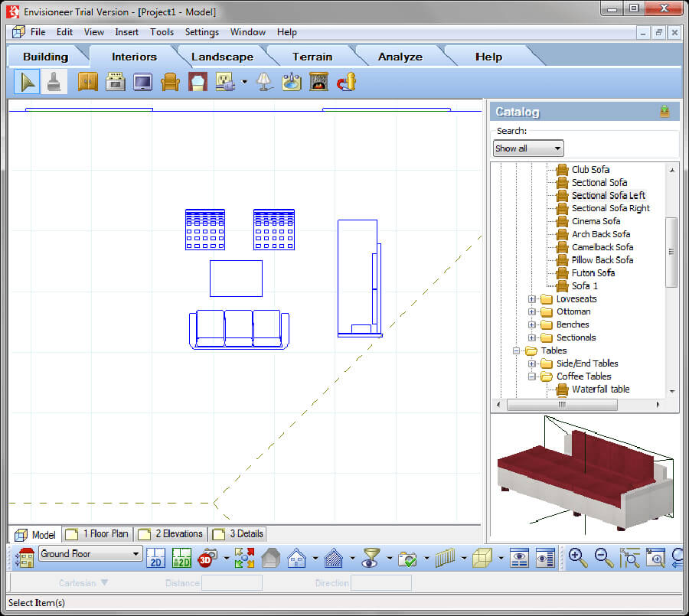Click the green 2D designer view icon
Screen dimensions: 689x616
tap(181, 558)
